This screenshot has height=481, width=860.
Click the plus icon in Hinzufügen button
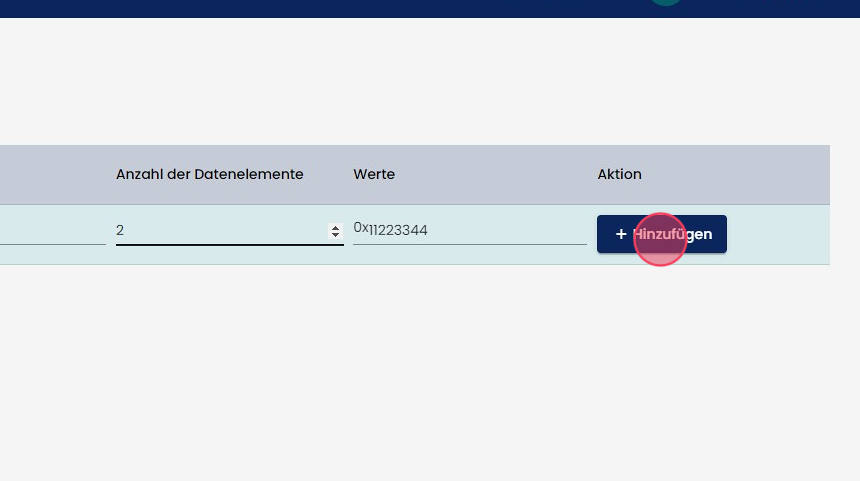tap(621, 234)
